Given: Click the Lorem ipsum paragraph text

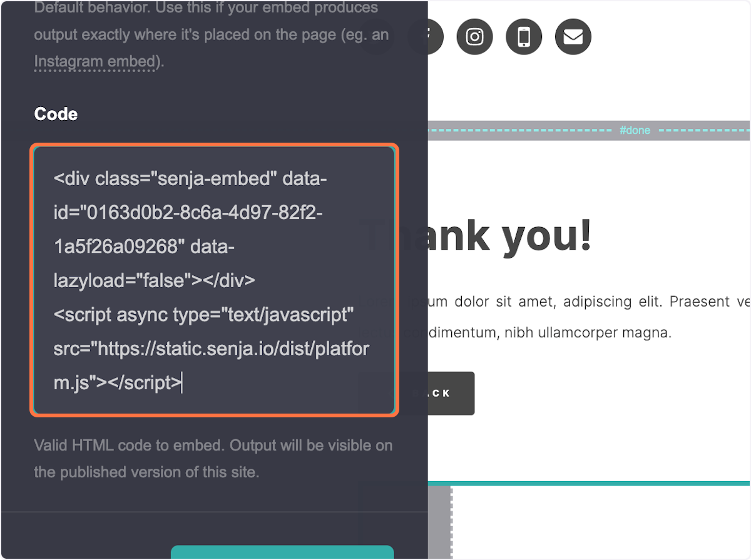Looking at the screenshot, I should 563,316.
